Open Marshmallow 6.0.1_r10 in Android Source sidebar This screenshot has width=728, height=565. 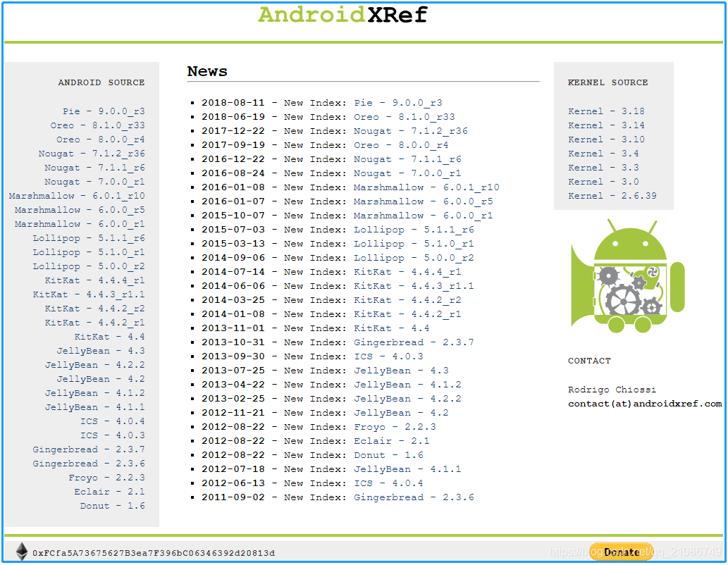click(x=77, y=196)
